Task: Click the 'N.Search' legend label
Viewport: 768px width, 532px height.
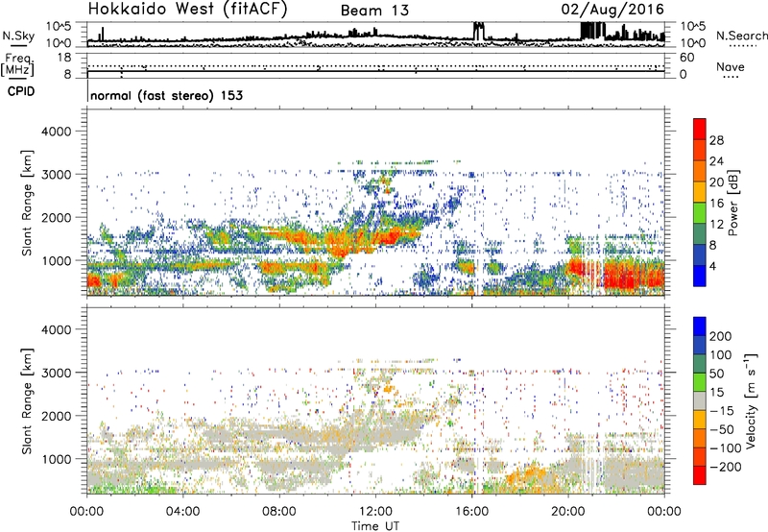Action: pos(741,36)
